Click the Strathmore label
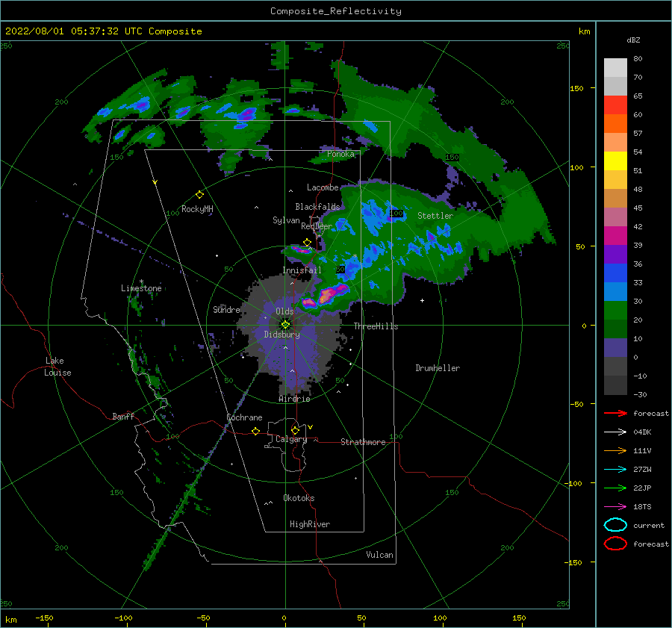The height and width of the screenshot is (628, 672). point(363,442)
